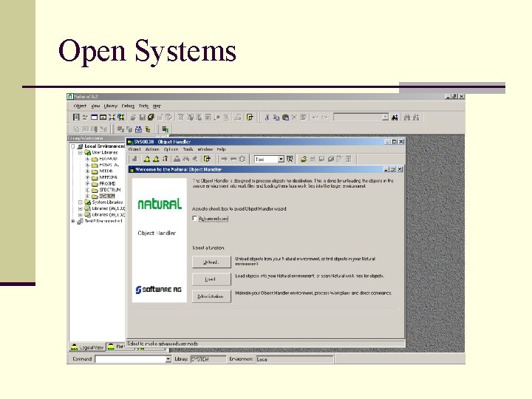Expand the SYSTEM library folder

87,196
